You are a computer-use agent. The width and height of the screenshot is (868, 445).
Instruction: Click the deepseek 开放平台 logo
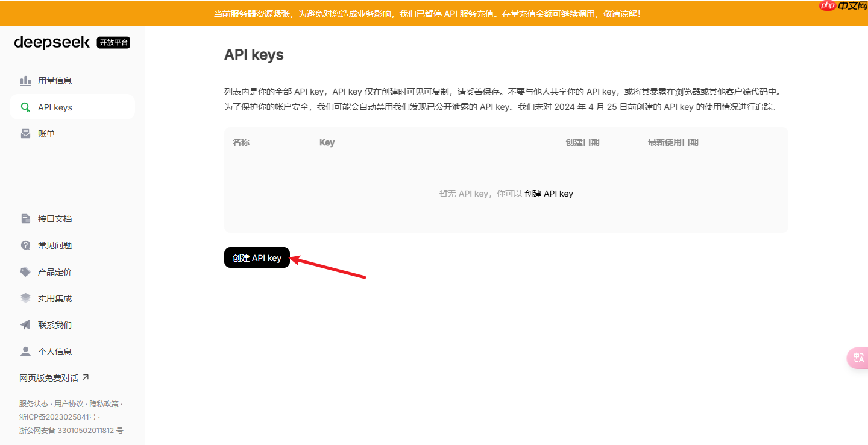pos(52,42)
